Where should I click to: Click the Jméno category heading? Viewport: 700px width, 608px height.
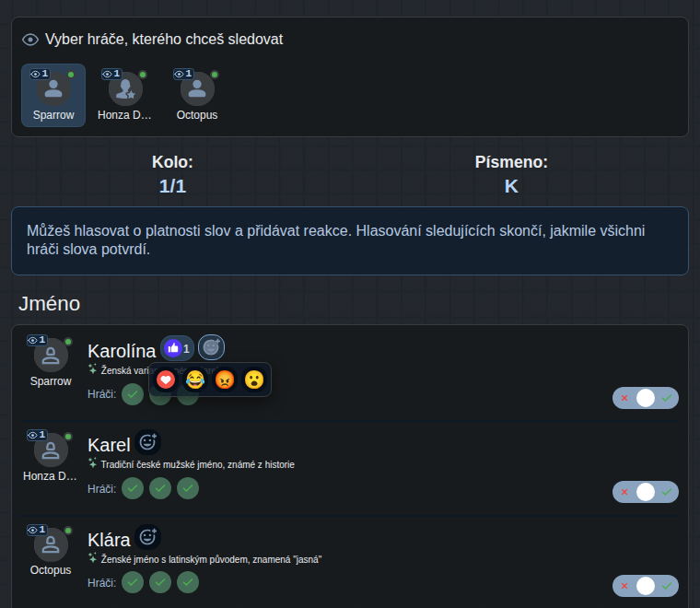[x=49, y=304]
